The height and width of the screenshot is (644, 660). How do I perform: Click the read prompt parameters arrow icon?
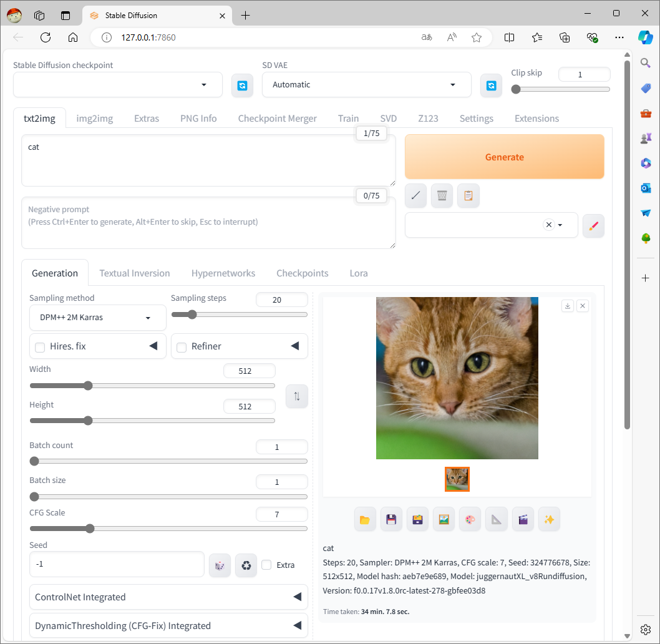click(x=415, y=195)
